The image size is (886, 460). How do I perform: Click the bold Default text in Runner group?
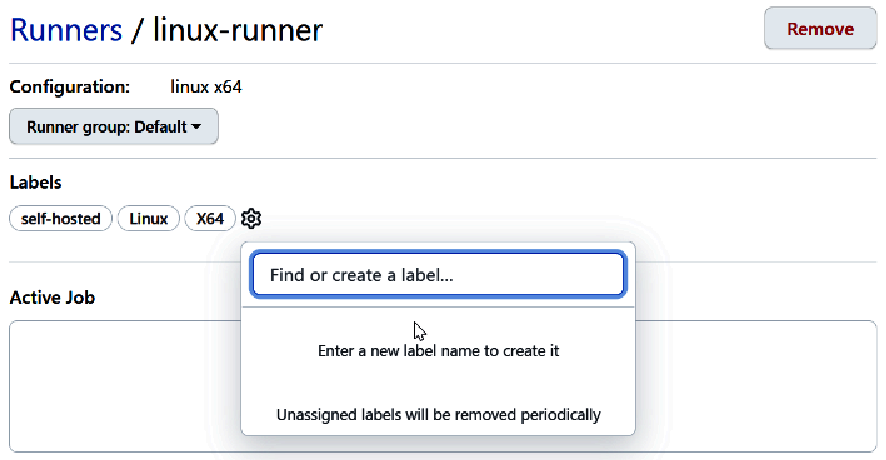(160, 127)
